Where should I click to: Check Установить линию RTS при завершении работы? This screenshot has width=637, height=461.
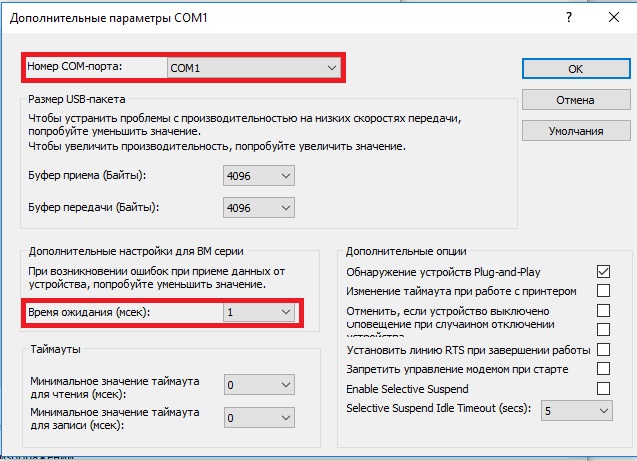[603, 349]
